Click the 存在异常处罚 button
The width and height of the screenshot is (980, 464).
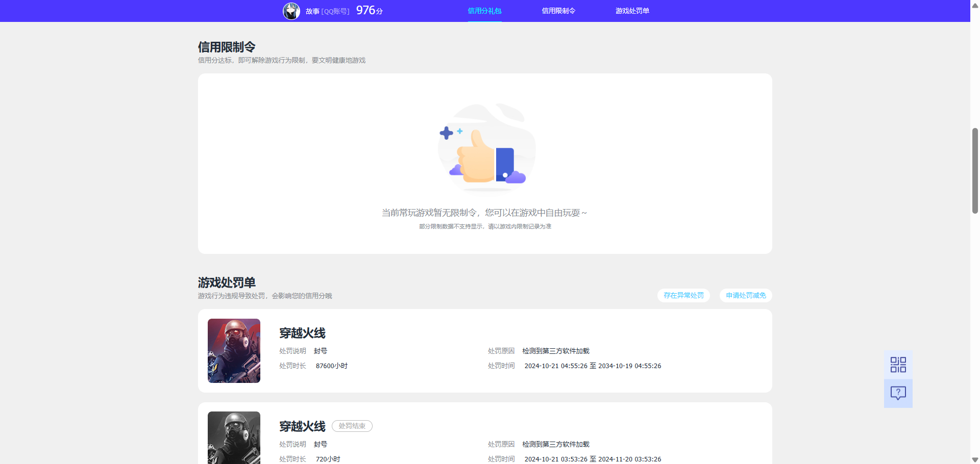(683, 295)
